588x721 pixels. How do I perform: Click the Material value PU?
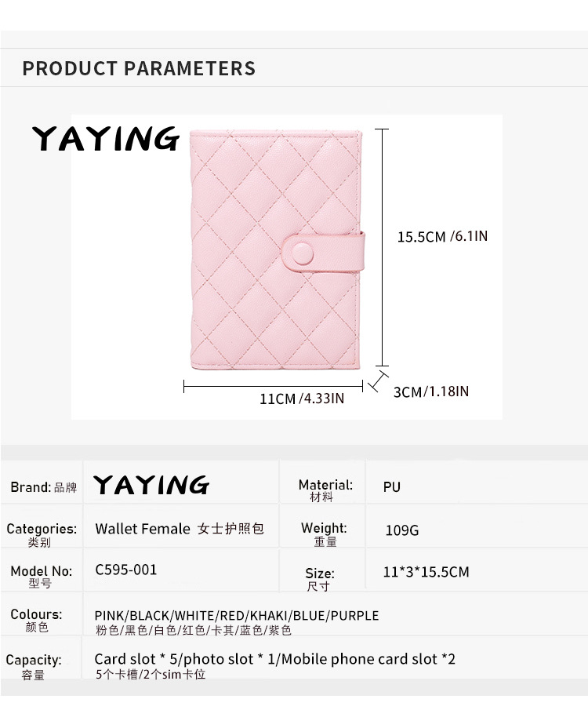point(392,487)
